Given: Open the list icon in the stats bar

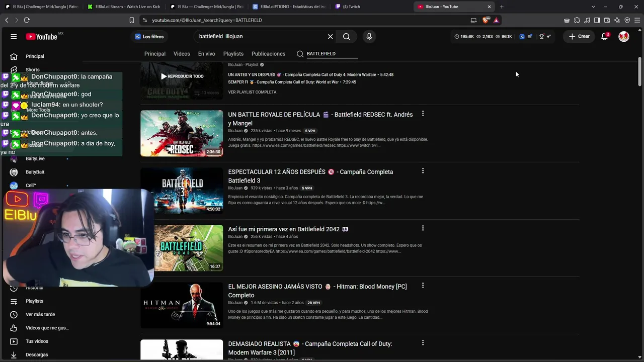Looking at the screenshot, I should coord(530,37).
